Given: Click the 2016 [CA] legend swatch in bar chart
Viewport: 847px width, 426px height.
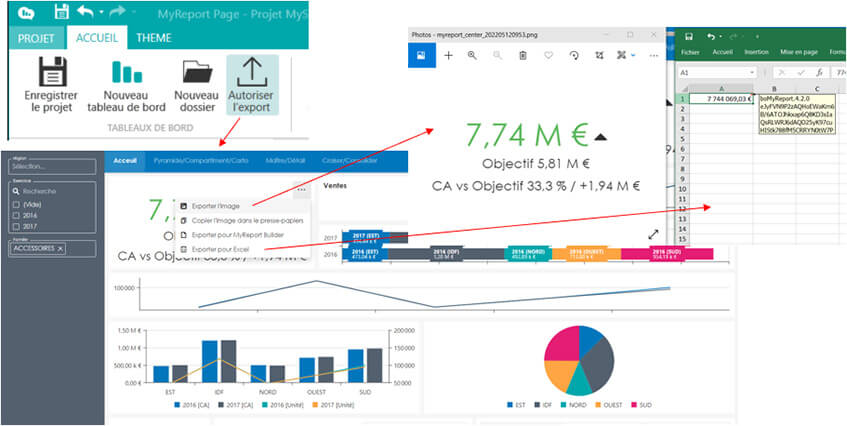Looking at the screenshot, I should [x=178, y=404].
